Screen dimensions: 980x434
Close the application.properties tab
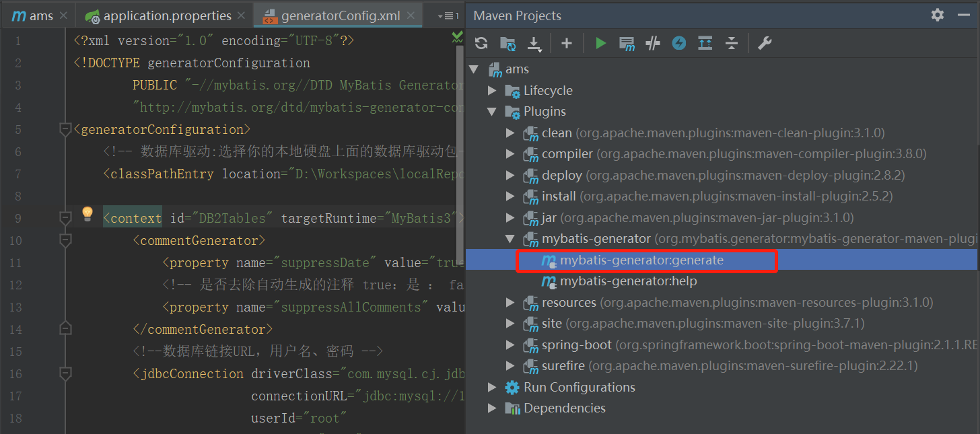pyautogui.click(x=242, y=15)
